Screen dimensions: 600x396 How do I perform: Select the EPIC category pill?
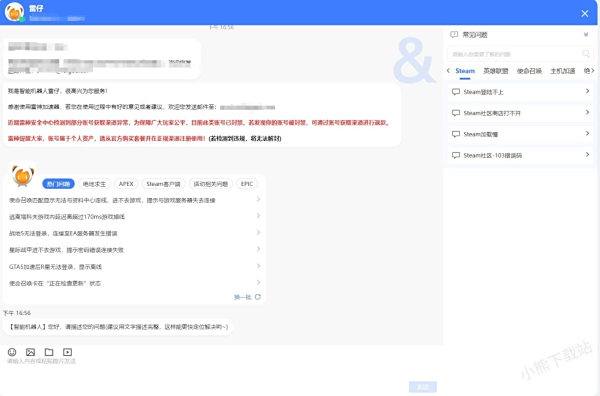(x=247, y=184)
